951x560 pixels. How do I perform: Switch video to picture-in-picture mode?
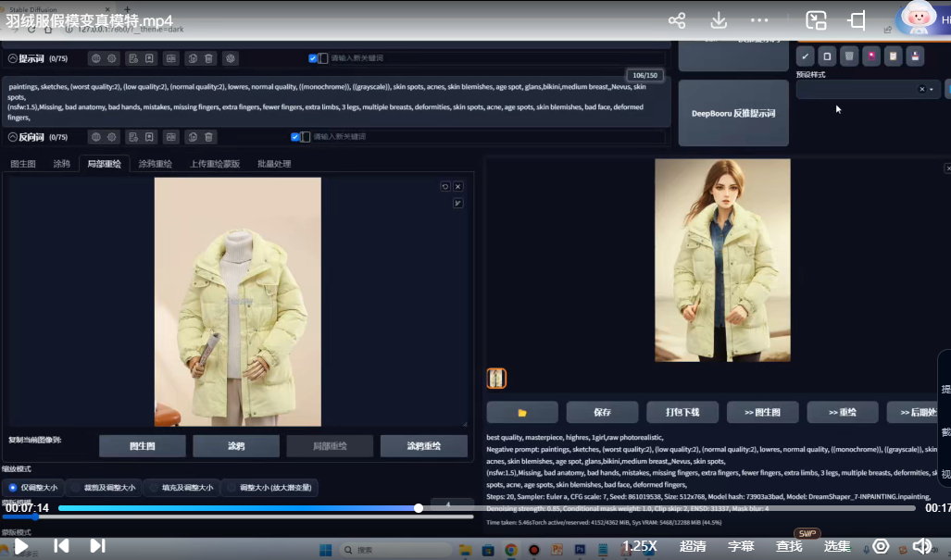coord(816,20)
